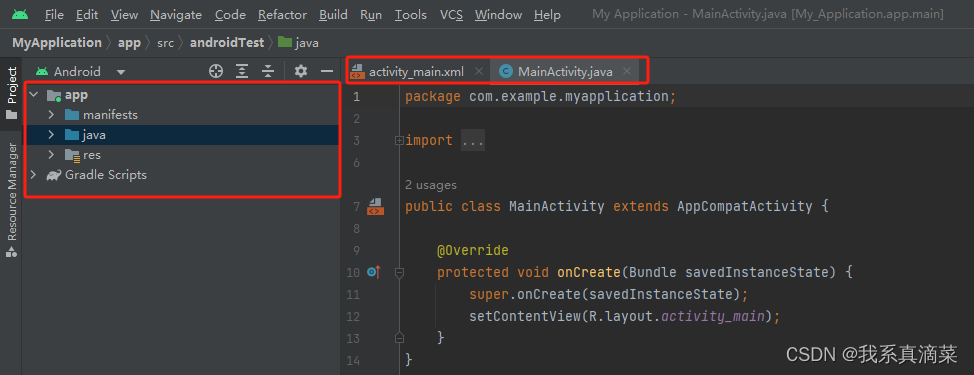Click setContentView method call
Viewport: 974px width, 375px height.
point(525,317)
